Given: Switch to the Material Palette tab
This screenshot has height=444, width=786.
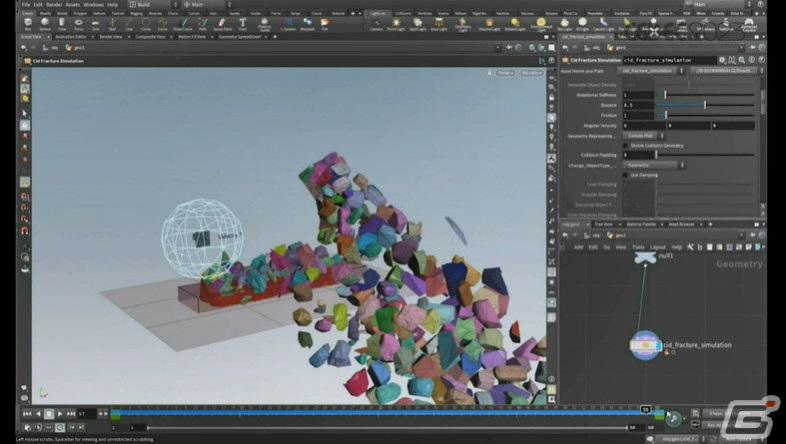Looking at the screenshot, I should pos(641,224).
